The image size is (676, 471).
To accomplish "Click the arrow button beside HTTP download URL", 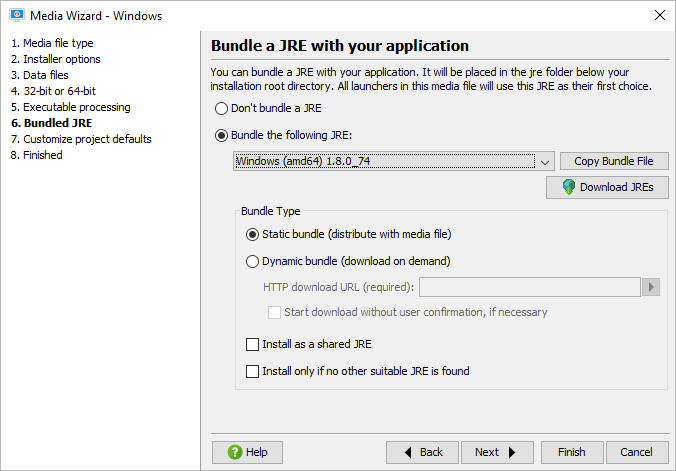I will (x=651, y=287).
